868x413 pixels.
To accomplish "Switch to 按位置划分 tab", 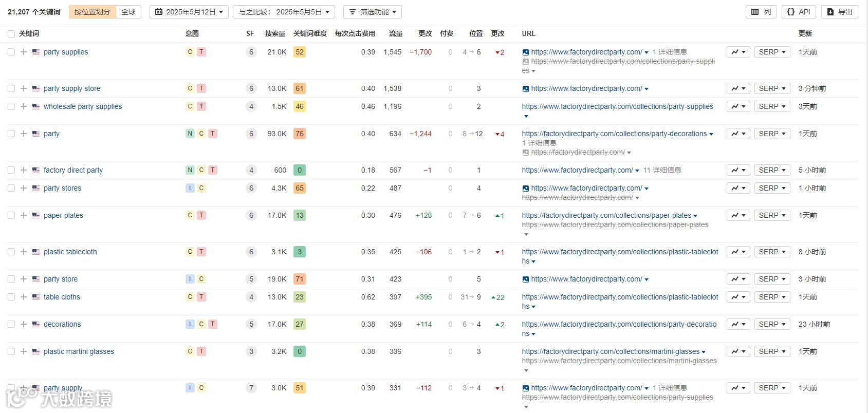I will point(93,12).
